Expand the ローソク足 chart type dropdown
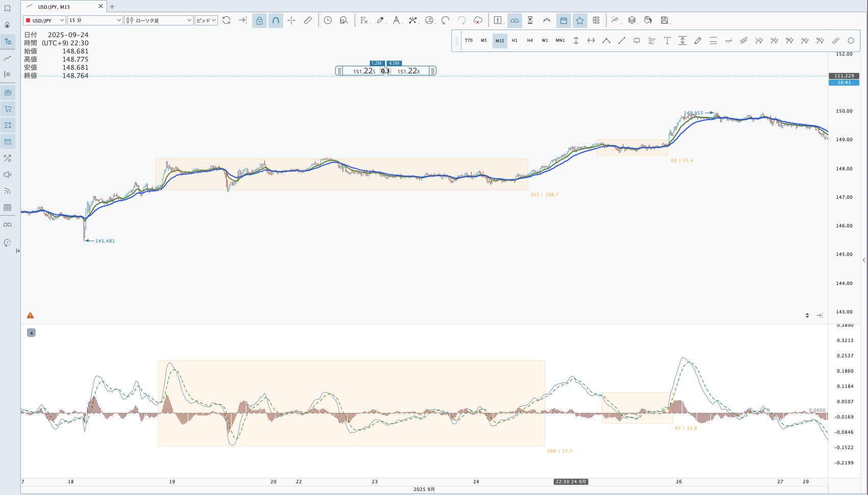Screen dimensions: 868x495 pyautogui.click(x=158, y=20)
